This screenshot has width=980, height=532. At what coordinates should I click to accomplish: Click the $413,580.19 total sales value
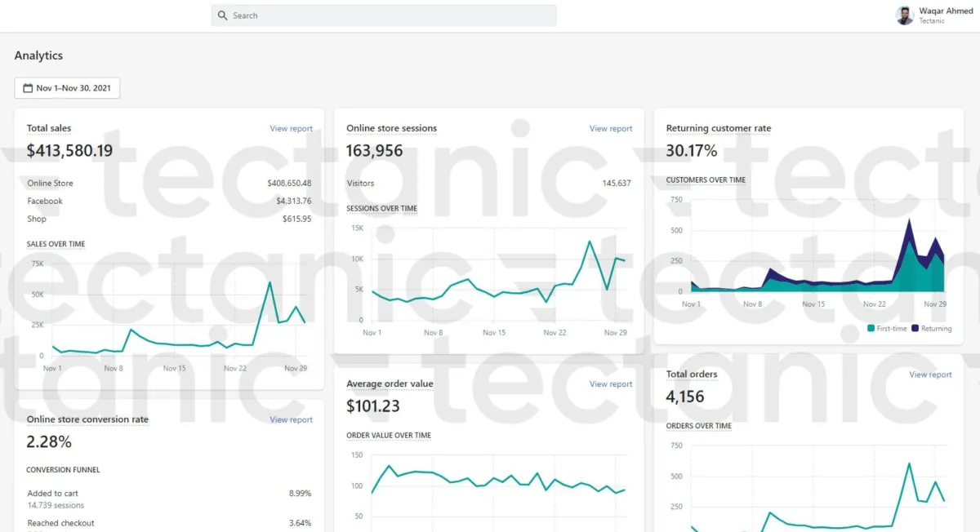coord(70,151)
